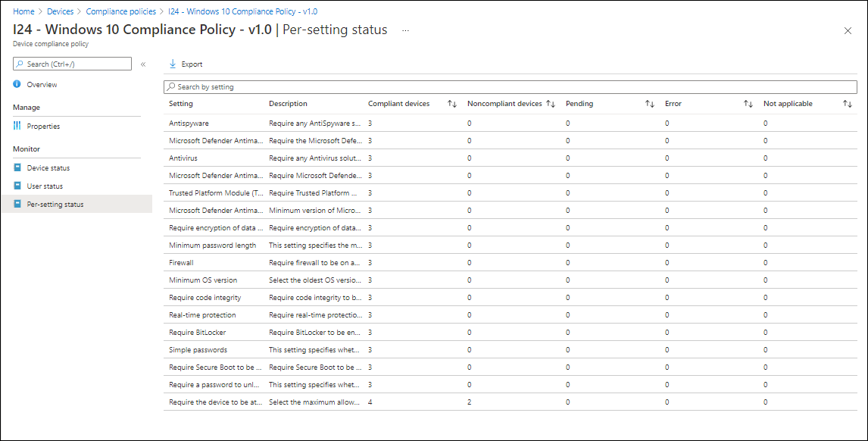Open I24 policy breadcrumb link
Viewport: 868px width, 441px height.
[242, 11]
